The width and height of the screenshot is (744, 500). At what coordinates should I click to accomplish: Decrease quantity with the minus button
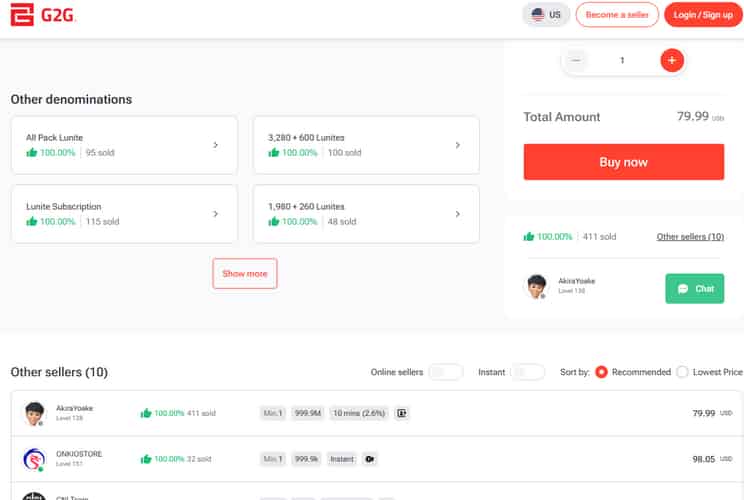point(576,60)
